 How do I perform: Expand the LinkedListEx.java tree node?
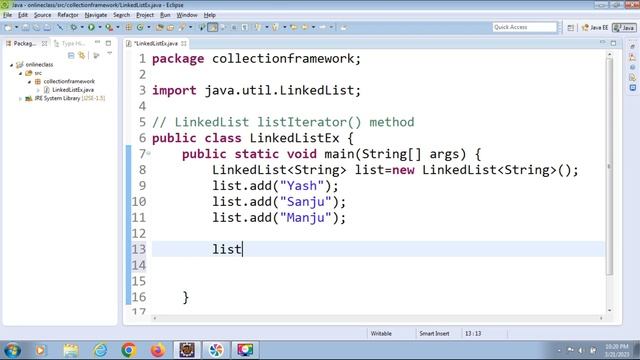38,90
